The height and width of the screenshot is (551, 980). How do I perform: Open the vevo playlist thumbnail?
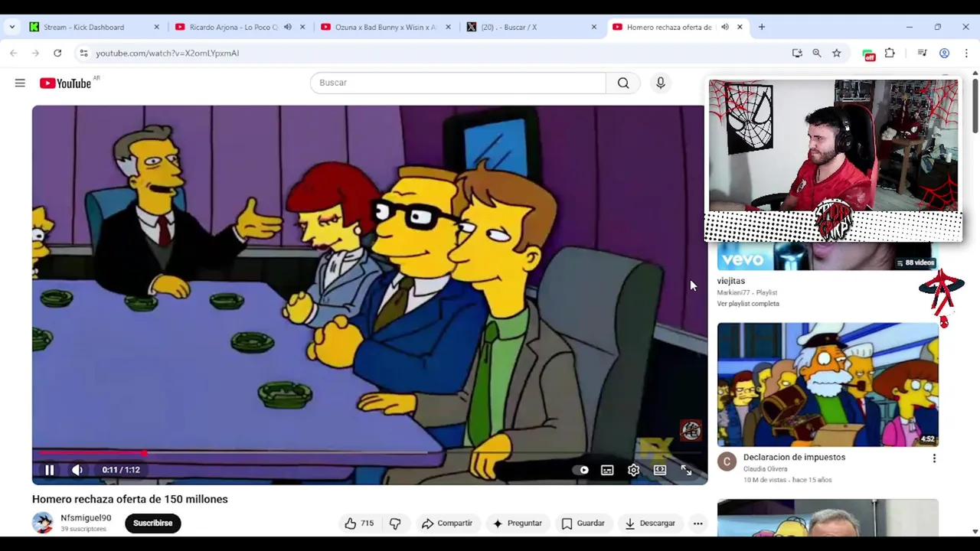pos(828,256)
